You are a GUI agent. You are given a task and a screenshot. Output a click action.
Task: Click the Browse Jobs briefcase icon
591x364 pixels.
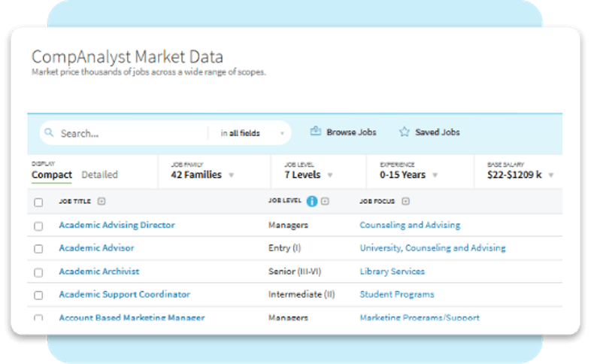[315, 131]
